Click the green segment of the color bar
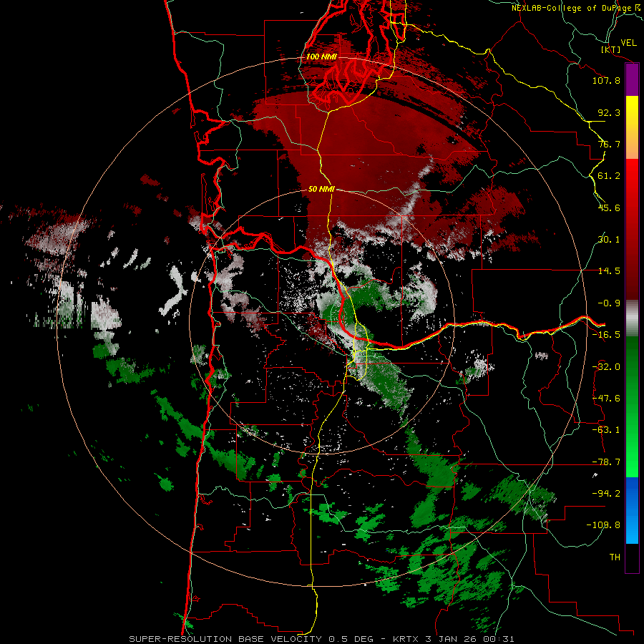This screenshot has width=644, height=644. pyautogui.click(x=632, y=406)
